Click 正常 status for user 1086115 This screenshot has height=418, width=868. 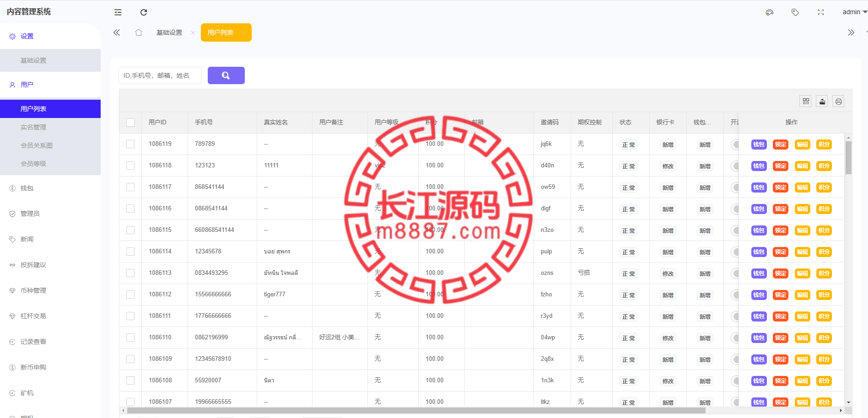(629, 230)
